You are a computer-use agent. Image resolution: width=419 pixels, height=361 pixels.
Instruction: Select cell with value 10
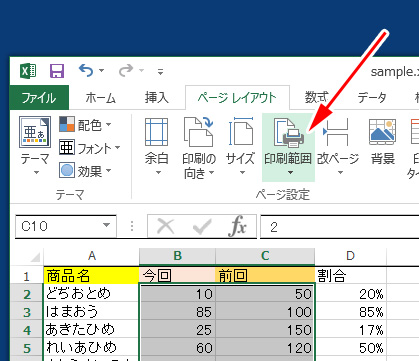177,294
